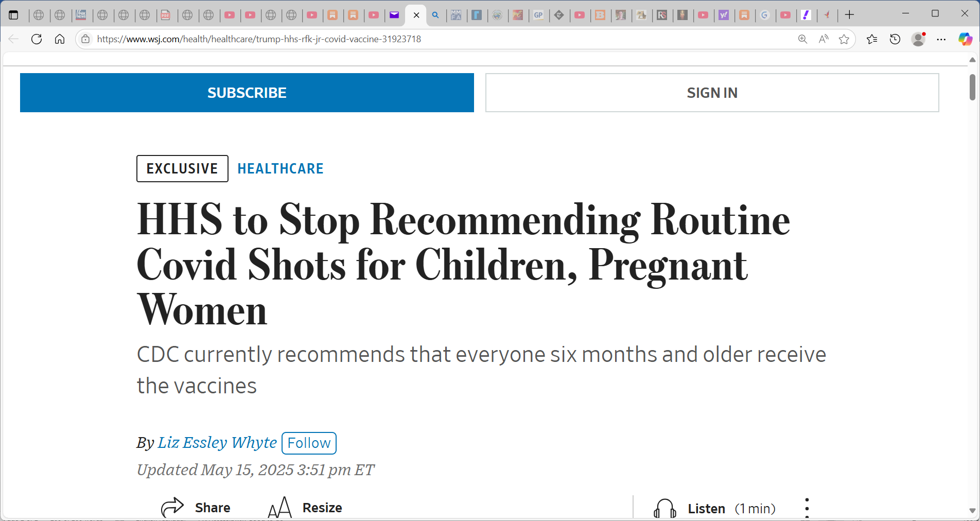
Task: Open the Favorites list
Action: (x=872, y=39)
